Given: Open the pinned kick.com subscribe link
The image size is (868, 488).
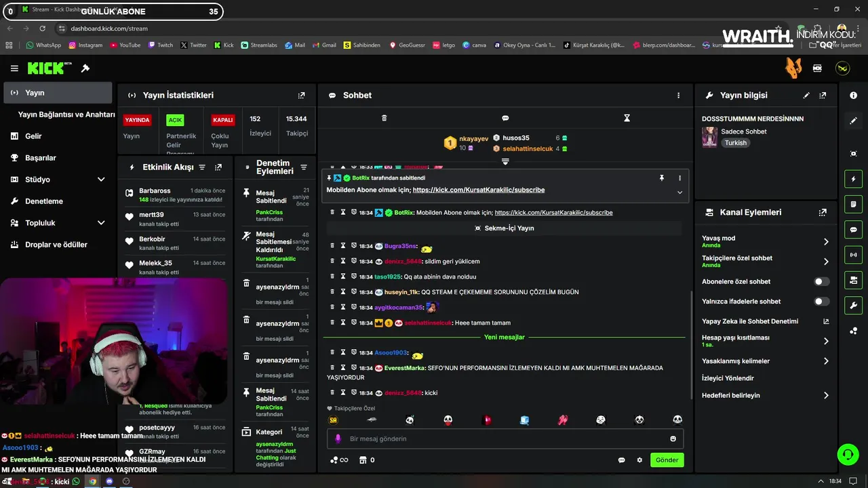Looking at the screenshot, I should (479, 190).
